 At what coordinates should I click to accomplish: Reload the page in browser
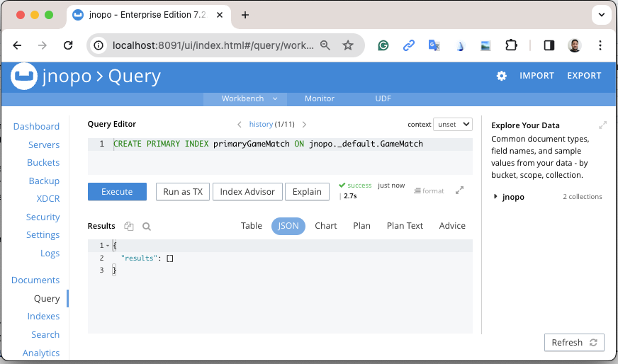click(x=68, y=45)
